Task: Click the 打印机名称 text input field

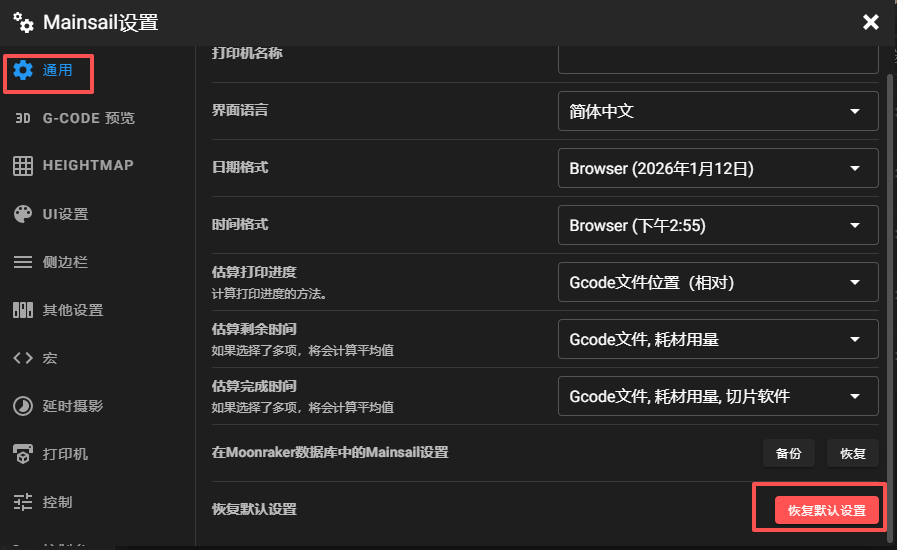Action: click(717, 56)
